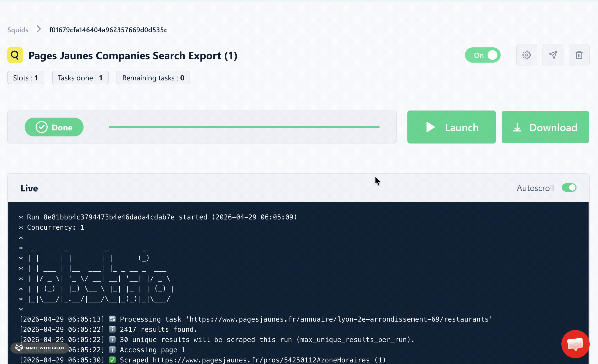
Task: Launch the squid run
Action: pyautogui.click(x=451, y=127)
